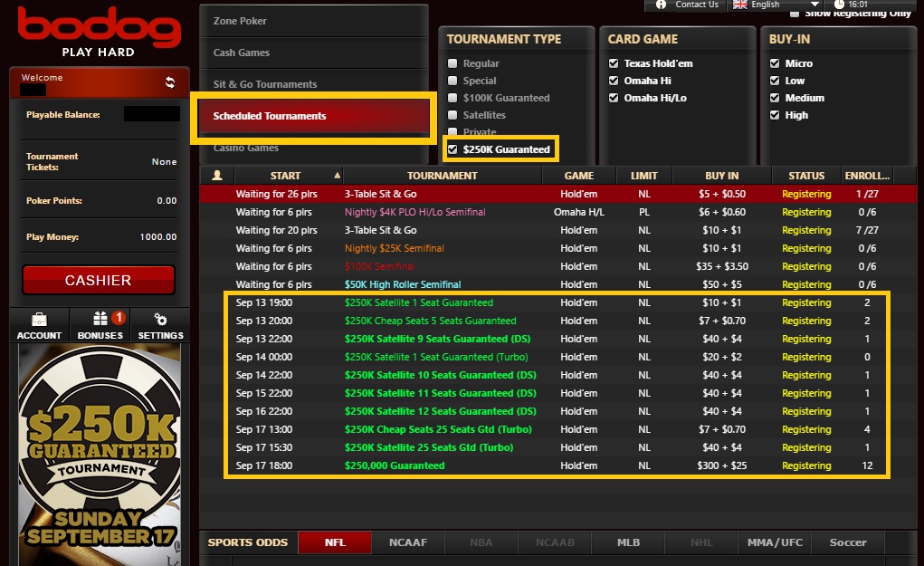This screenshot has height=566, width=924.
Task: Toggle the Regular tournament type checkbox
Action: (x=452, y=63)
